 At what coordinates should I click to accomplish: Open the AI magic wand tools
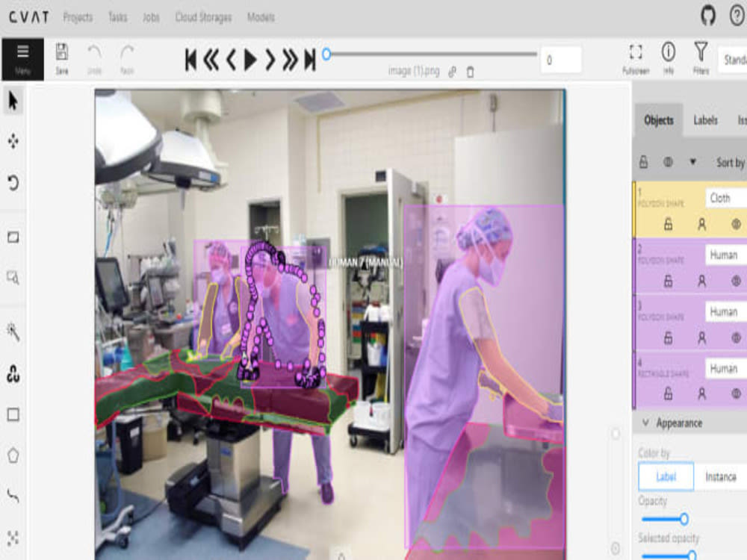[13, 332]
